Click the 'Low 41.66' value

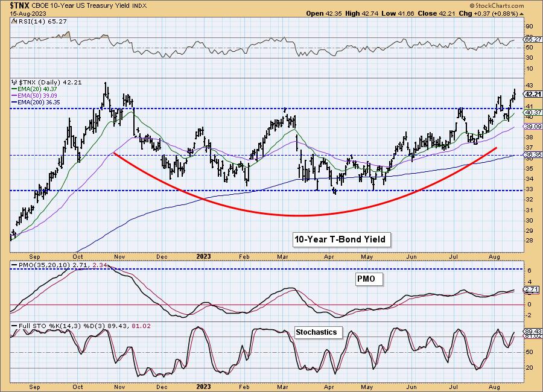point(398,13)
